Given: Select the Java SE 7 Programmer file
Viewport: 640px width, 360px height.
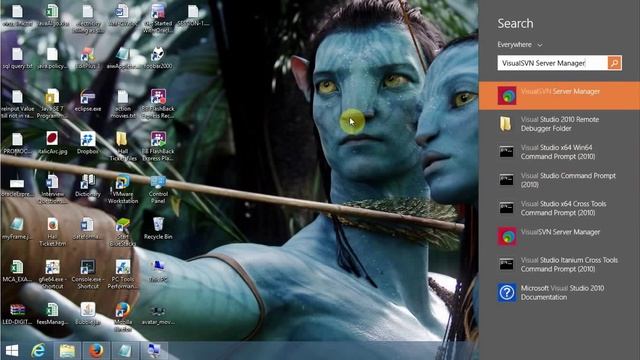Looking at the screenshot, I should [x=52, y=104].
